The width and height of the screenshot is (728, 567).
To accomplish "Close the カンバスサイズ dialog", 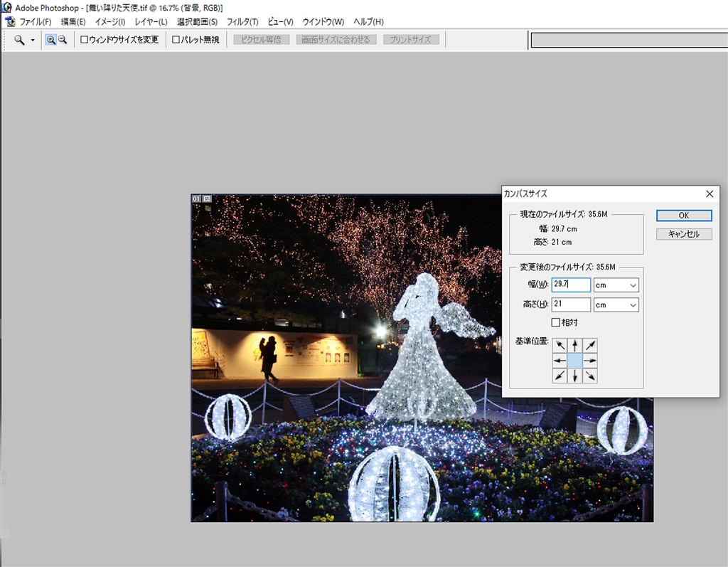I will coord(710,194).
